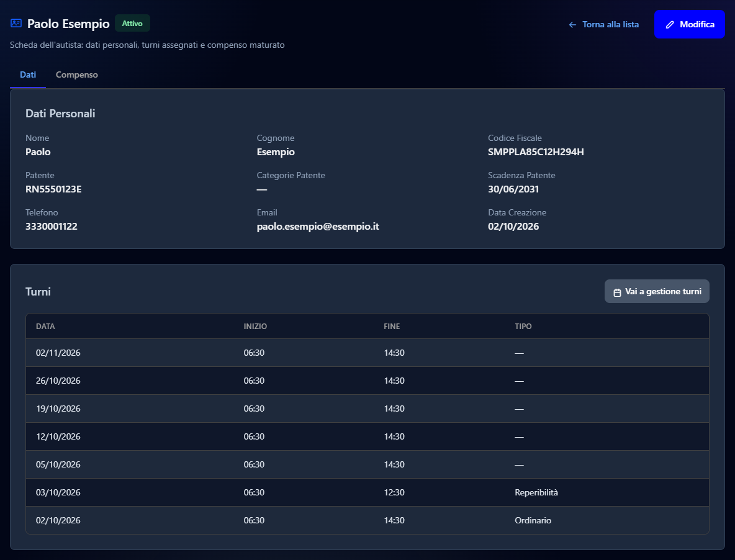The image size is (735, 560).
Task: Click the email paolo.esempio@esempio.it
Action: click(318, 227)
